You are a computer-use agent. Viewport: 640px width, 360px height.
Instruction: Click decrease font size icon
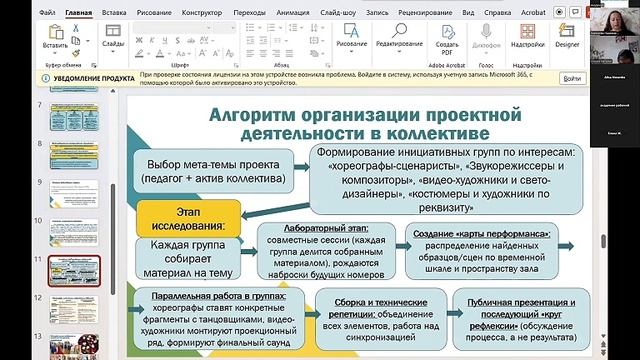pyautogui.click(x=216, y=53)
